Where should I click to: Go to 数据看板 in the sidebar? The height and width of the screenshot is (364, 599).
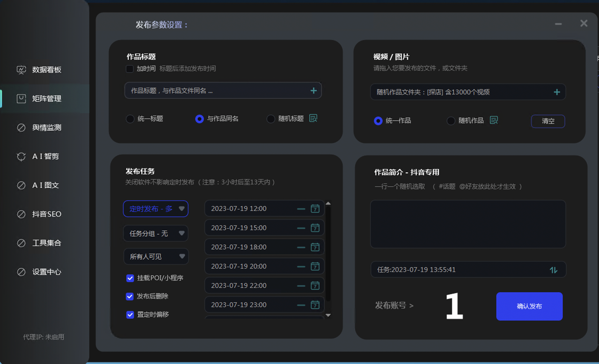pos(46,70)
